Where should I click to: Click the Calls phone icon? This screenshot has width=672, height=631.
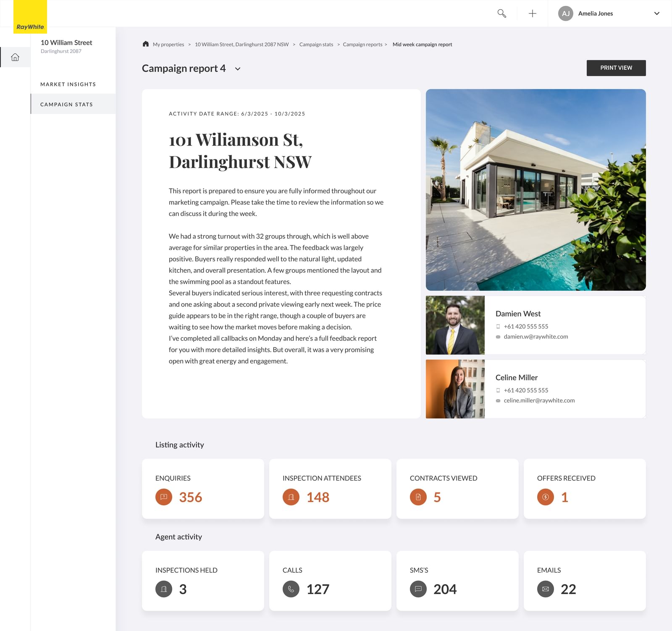pyautogui.click(x=291, y=589)
